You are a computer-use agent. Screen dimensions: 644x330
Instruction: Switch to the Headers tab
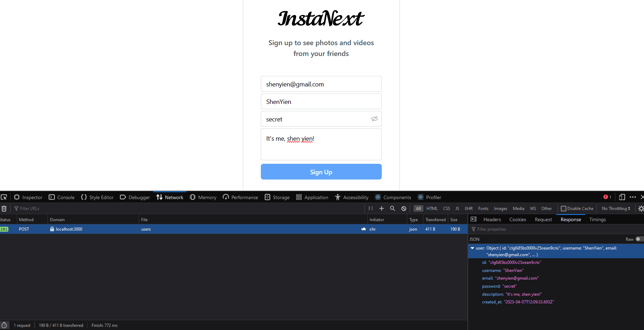pyautogui.click(x=492, y=219)
